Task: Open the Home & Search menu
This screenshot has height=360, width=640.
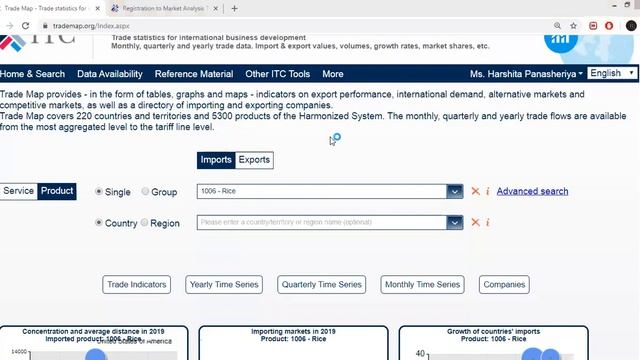Action: click(32, 74)
